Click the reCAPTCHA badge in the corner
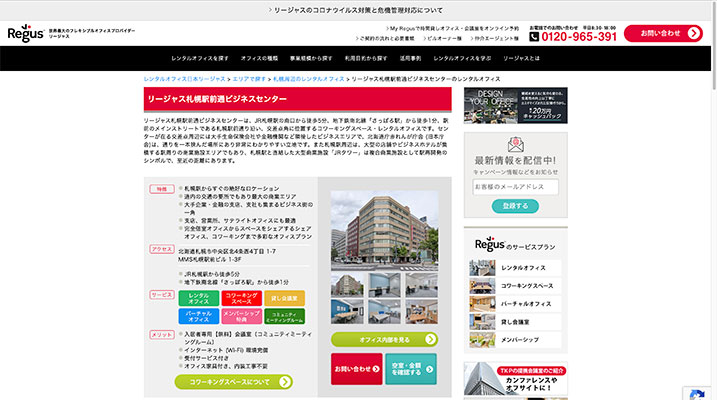The width and height of the screenshot is (717, 400). click(697, 394)
